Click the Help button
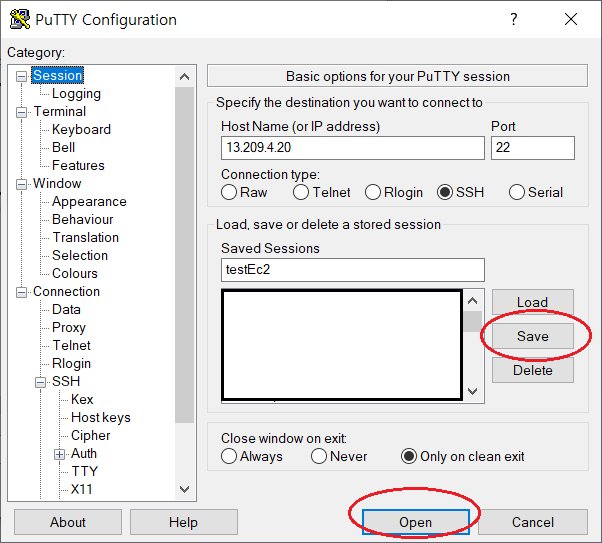 (184, 522)
